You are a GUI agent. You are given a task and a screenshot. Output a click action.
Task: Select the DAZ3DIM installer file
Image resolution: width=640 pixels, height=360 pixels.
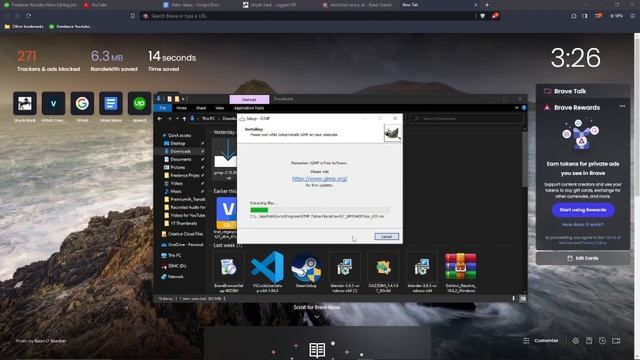click(x=383, y=271)
